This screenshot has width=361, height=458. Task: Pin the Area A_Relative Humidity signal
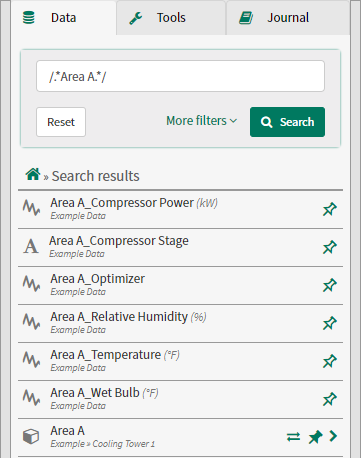330,323
